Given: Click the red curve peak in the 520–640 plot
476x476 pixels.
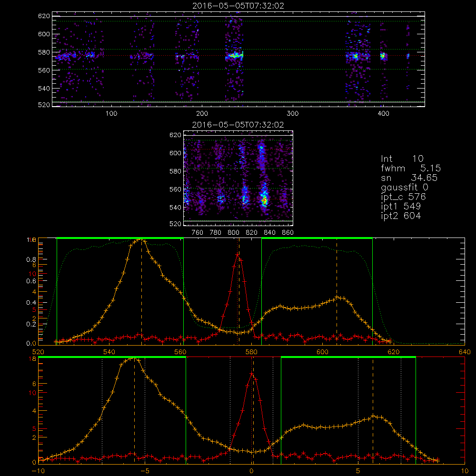Looking at the screenshot, I should click(238, 254).
